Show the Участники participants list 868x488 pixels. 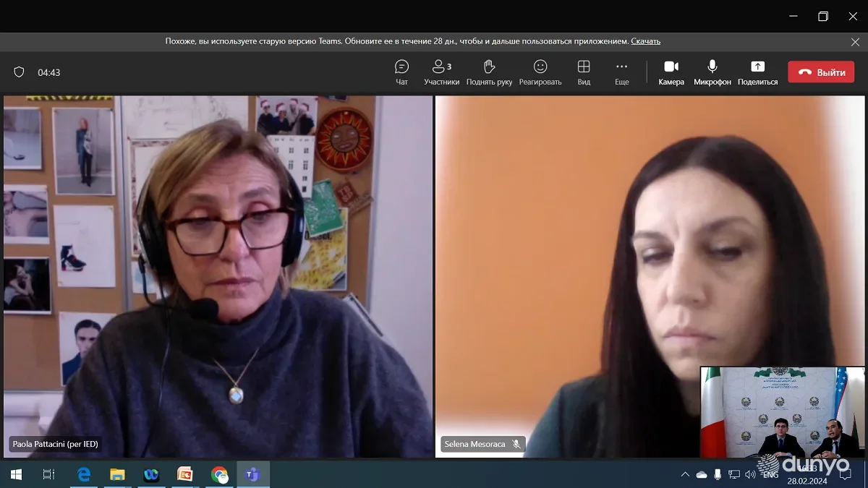click(x=441, y=72)
